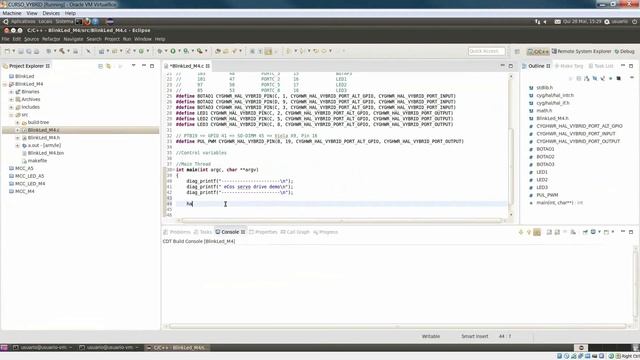Open the New file dropdown arrow

click(x=13, y=51)
